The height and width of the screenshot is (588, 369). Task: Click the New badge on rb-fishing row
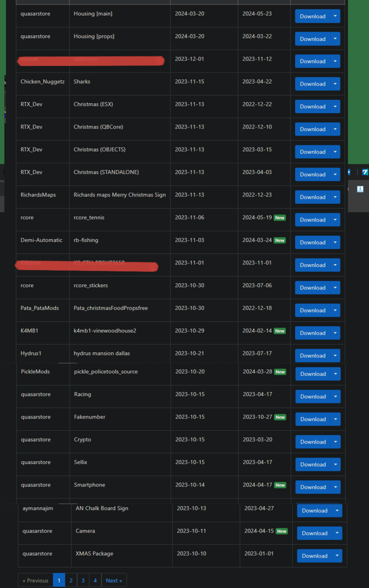pyautogui.click(x=279, y=240)
